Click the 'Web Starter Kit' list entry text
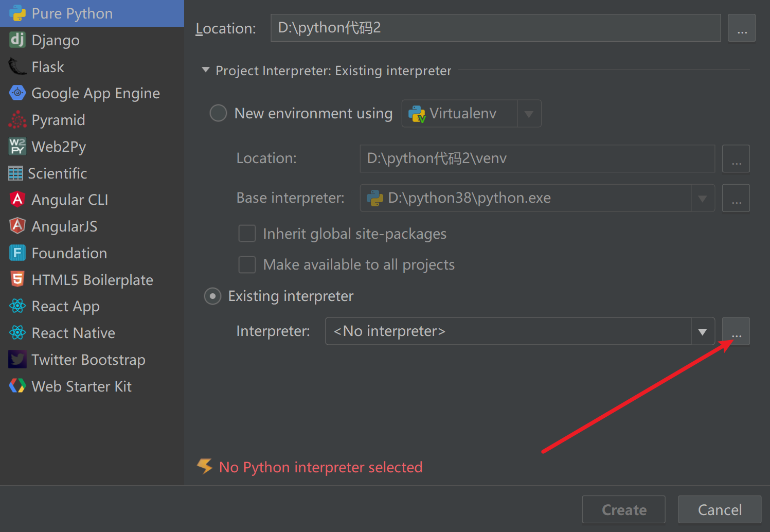 (x=82, y=386)
